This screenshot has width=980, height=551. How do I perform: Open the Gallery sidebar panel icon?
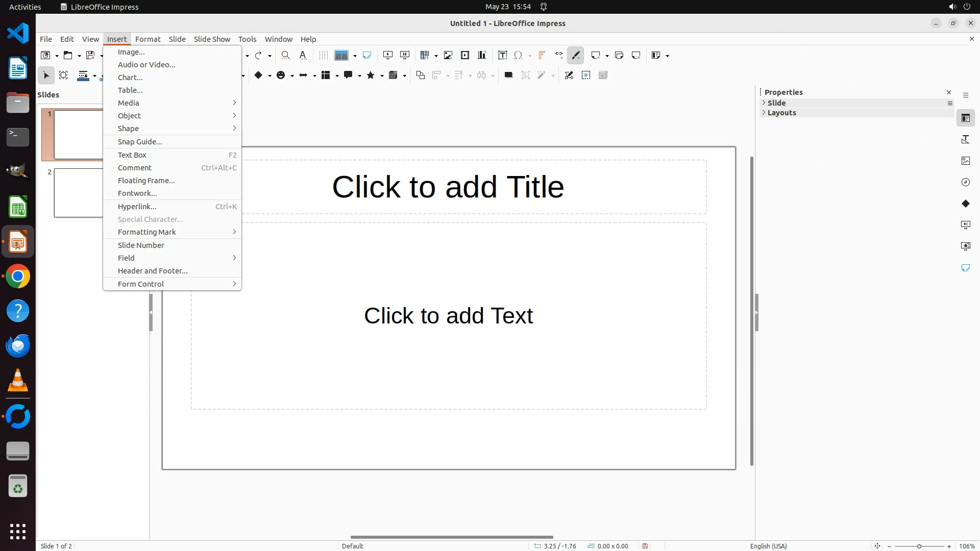coord(965,161)
